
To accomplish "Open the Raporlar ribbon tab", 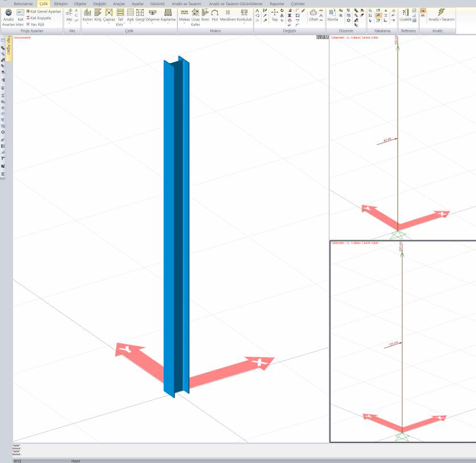I will pos(277,3).
